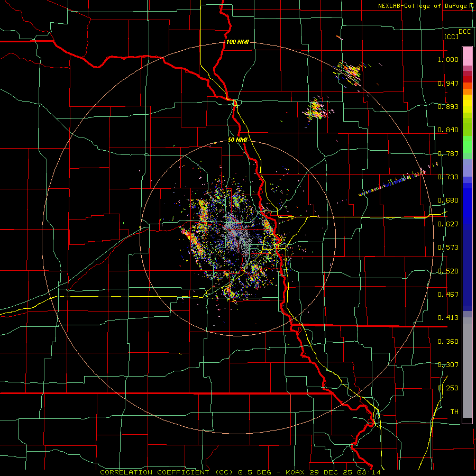Pick the lavender segment of the color bar
Viewport: 476px width, 476px height.
467,168
